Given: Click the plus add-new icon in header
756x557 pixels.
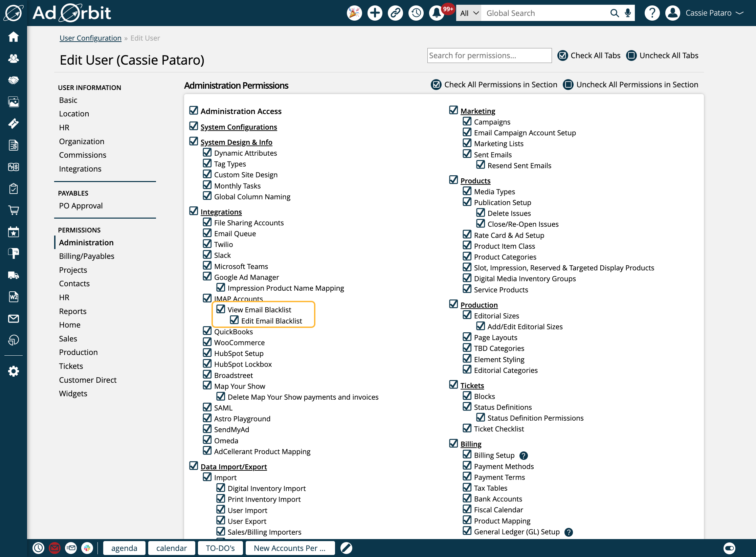Looking at the screenshot, I should (375, 13).
